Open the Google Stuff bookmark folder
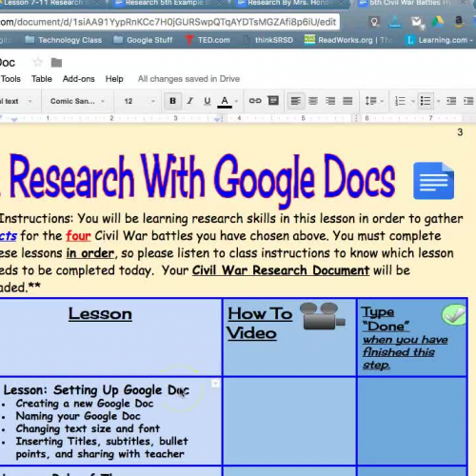 (x=143, y=40)
